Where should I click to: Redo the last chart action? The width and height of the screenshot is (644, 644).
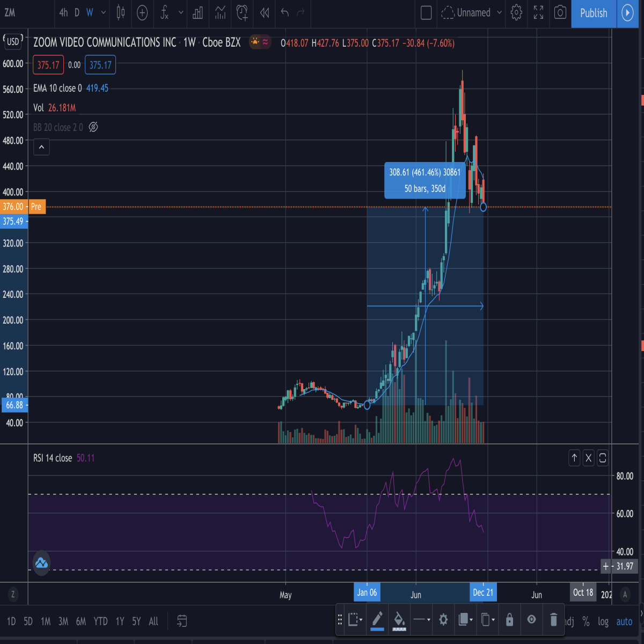(301, 13)
